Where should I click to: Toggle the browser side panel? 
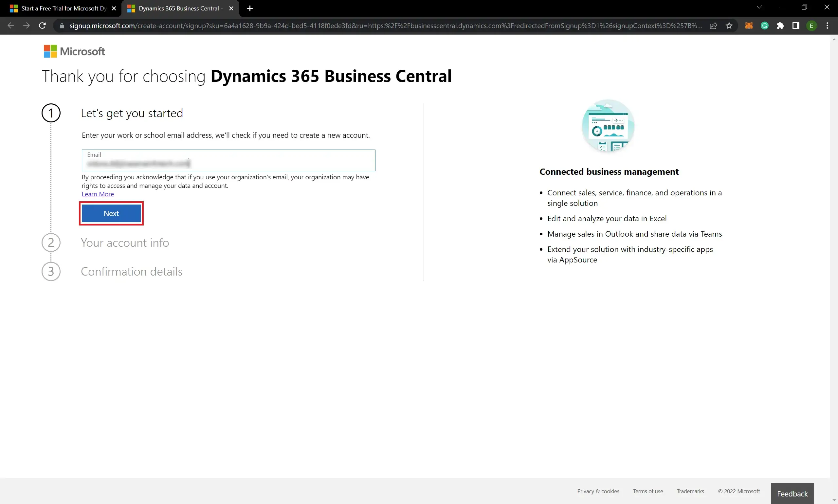[796, 26]
